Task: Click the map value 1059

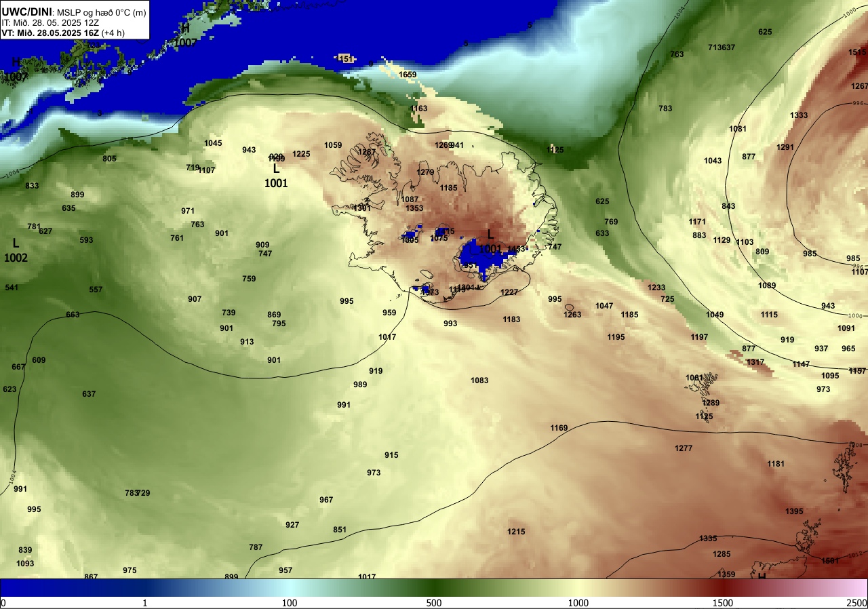Action: pos(333,145)
